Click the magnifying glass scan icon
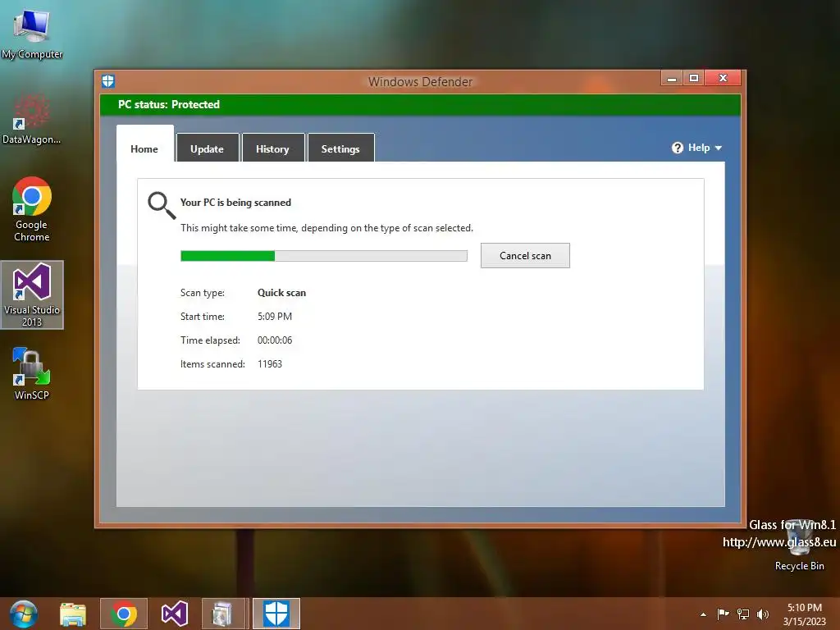840x630 pixels. click(x=162, y=206)
